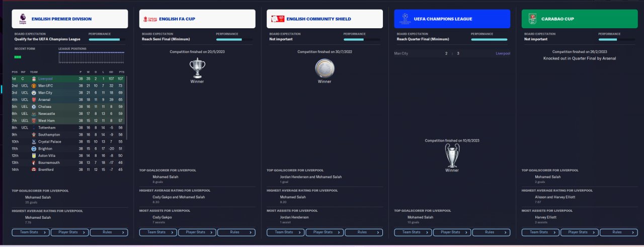The image size is (644, 247).
Task: Click the Premier Division performance bar
Action: pos(108,39)
